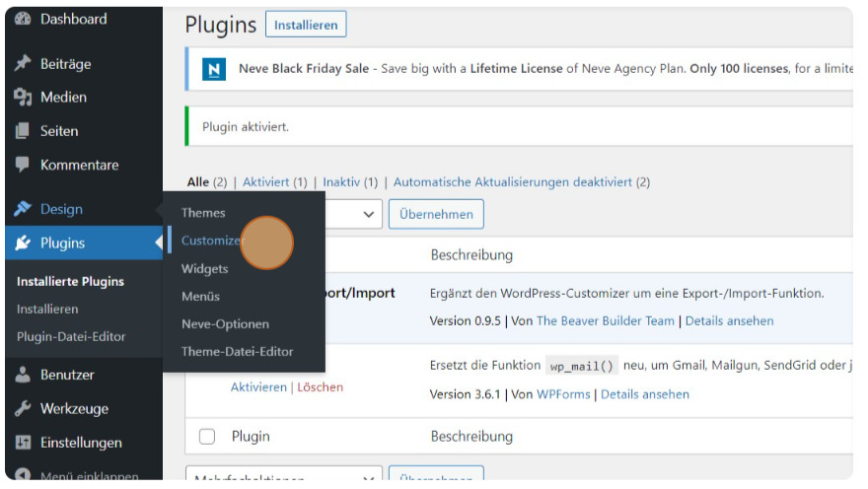Select the Design menu item
The image size is (868, 489).
(x=61, y=209)
